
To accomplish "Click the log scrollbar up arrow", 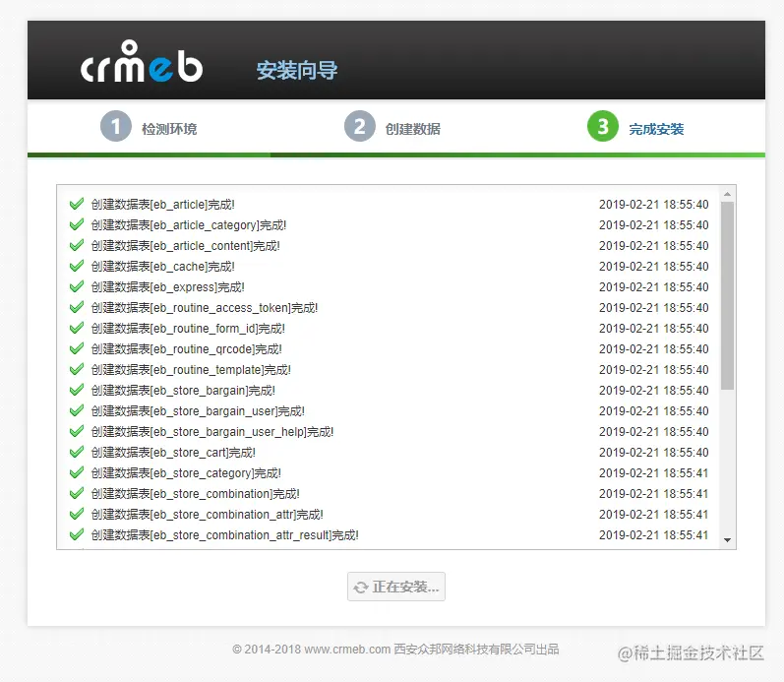I will coord(728,194).
